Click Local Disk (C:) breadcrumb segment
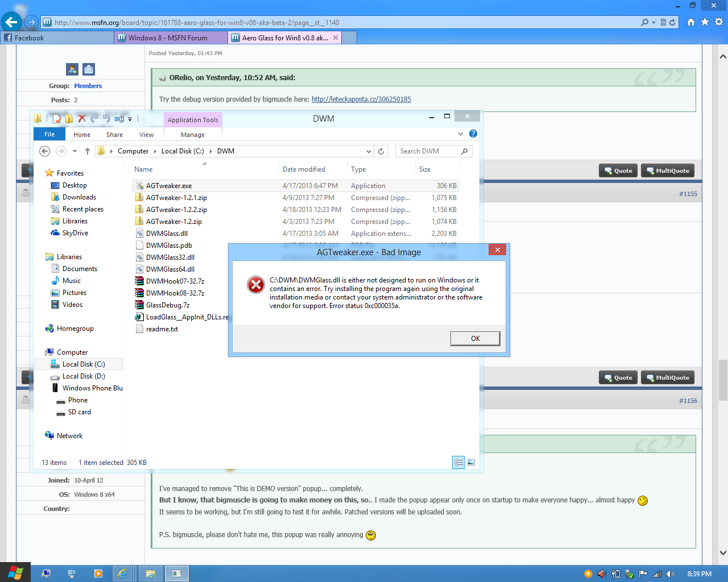 click(x=183, y=151)
